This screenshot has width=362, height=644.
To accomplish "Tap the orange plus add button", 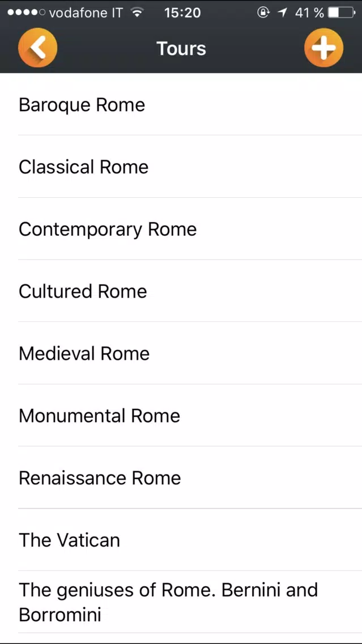I will coord(323,48).
